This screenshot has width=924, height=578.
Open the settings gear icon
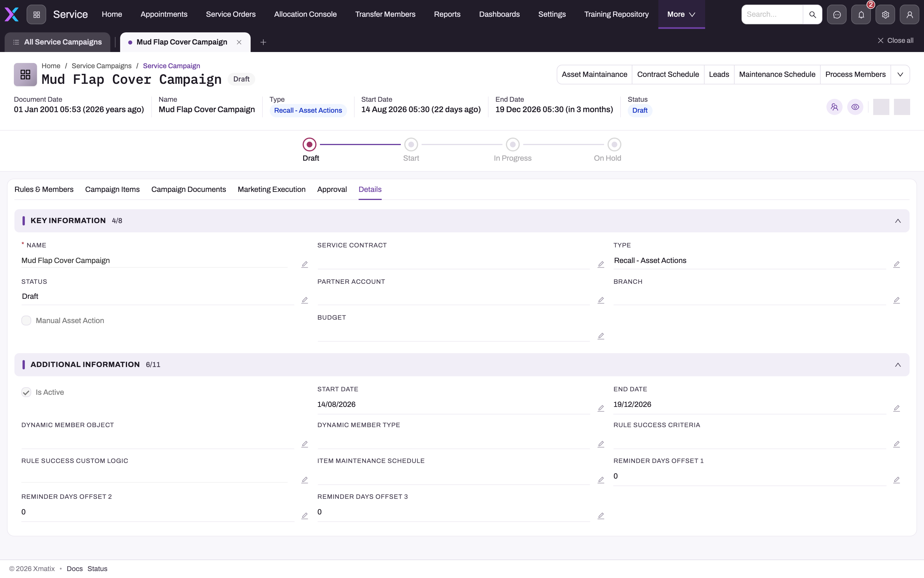[x=885, y=14]
